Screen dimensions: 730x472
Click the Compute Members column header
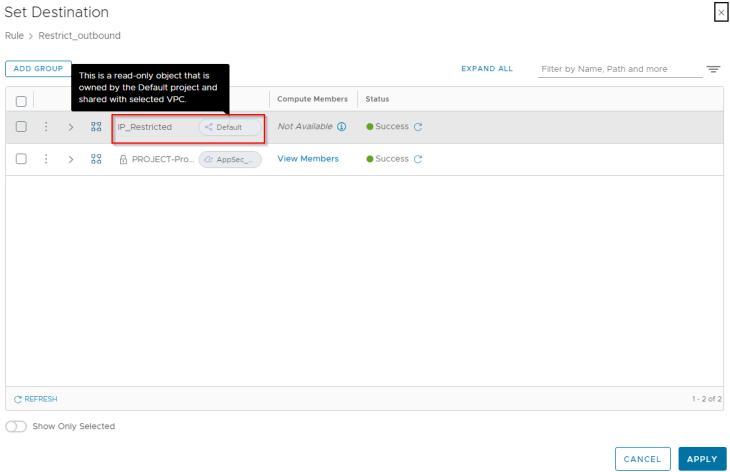tap(312, 99)
